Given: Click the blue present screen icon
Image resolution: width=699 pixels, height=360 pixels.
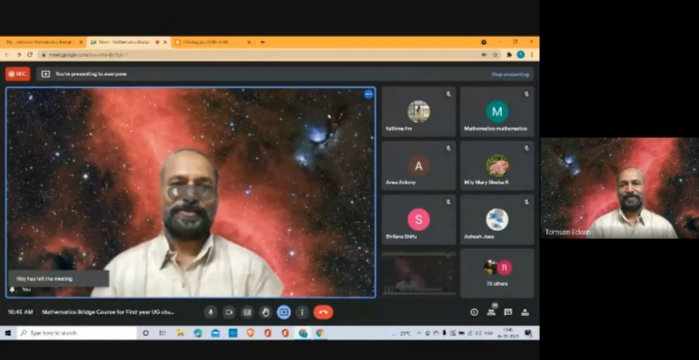Looking at the screenshot, I should 284,312.
